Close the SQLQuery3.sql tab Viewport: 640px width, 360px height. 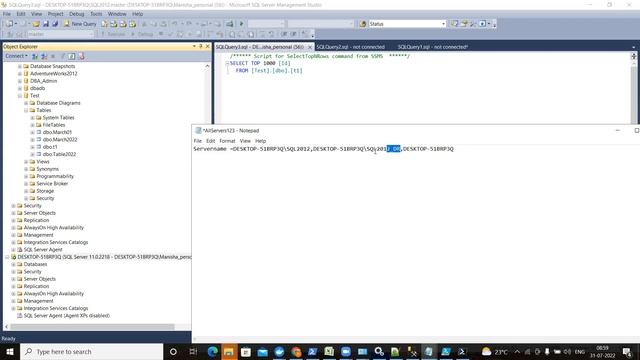[x=310, y=47]
